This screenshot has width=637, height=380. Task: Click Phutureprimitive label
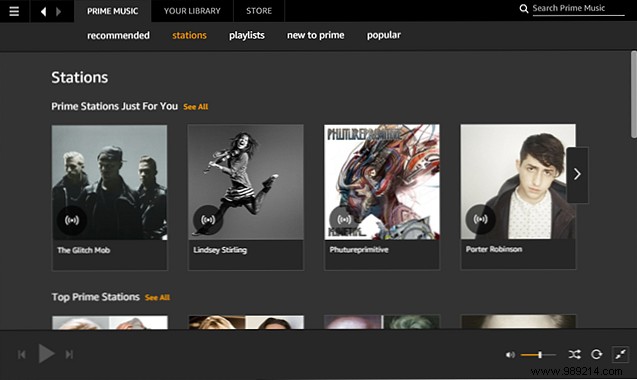coord(359,250)
